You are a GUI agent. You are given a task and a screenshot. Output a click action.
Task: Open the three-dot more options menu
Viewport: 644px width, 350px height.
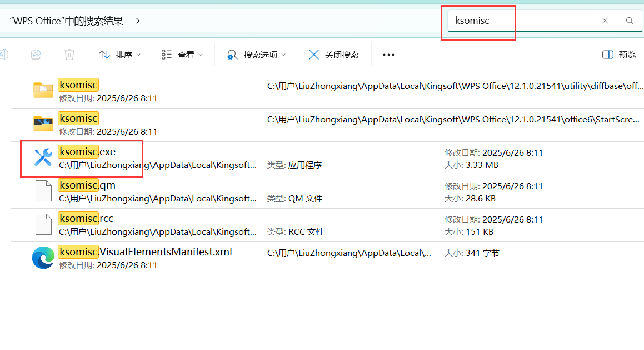point(388,55)
